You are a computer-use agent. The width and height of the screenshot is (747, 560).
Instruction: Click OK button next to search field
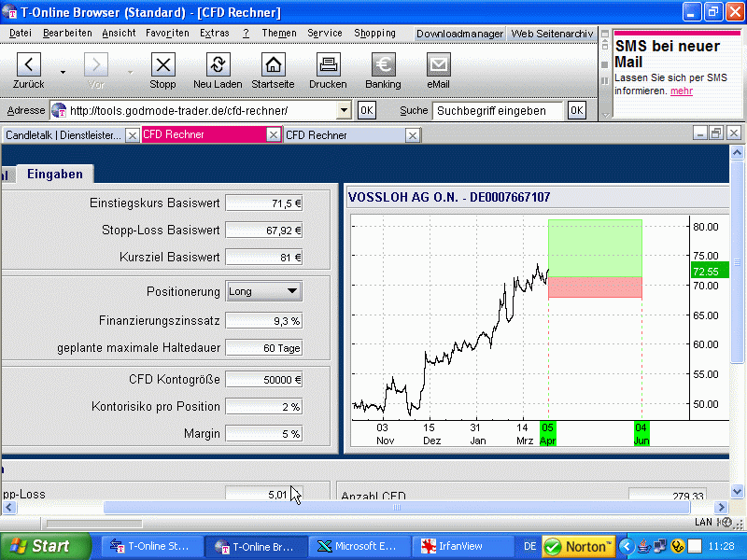tap(576, 110)
